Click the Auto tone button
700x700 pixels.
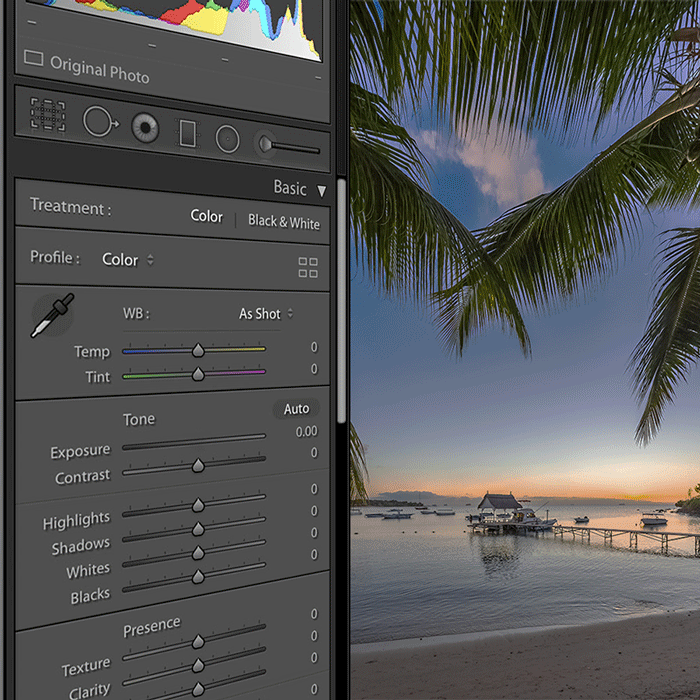[x=296, y=409]
